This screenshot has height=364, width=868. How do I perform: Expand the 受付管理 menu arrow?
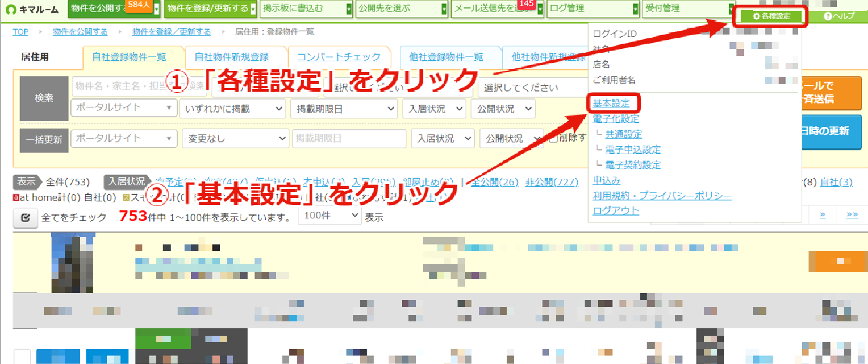coord(732,9)
